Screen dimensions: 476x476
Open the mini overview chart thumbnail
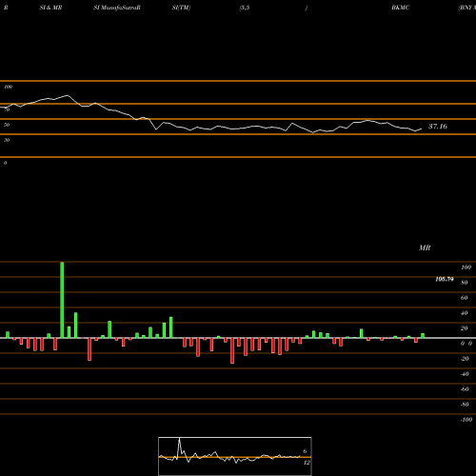click(235, 456)
